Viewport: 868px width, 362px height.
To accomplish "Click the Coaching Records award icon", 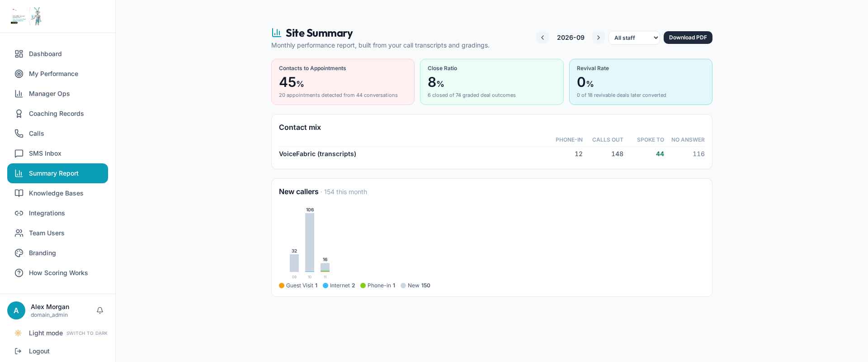I will (19, 114).
